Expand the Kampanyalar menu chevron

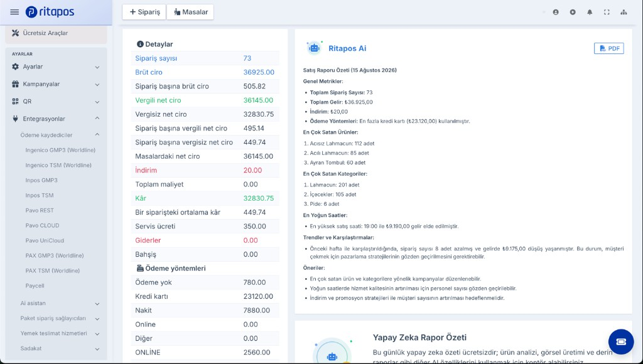(x=97, y=85)
